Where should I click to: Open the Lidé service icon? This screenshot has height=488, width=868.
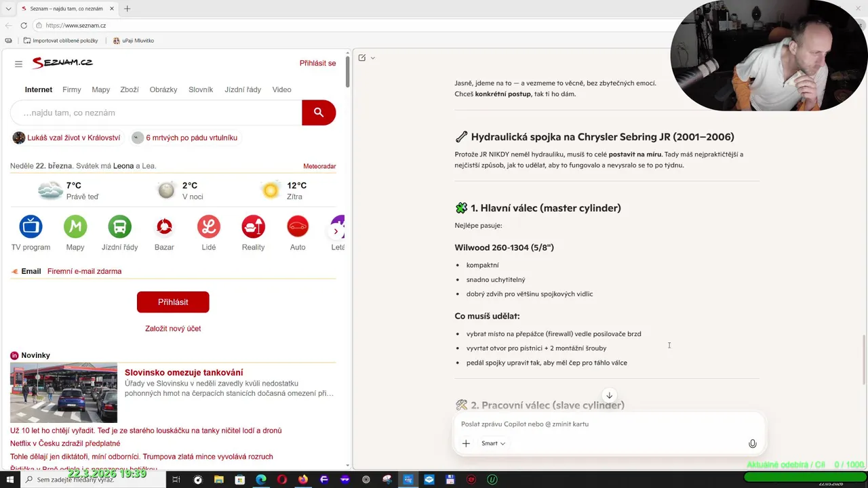209,226
